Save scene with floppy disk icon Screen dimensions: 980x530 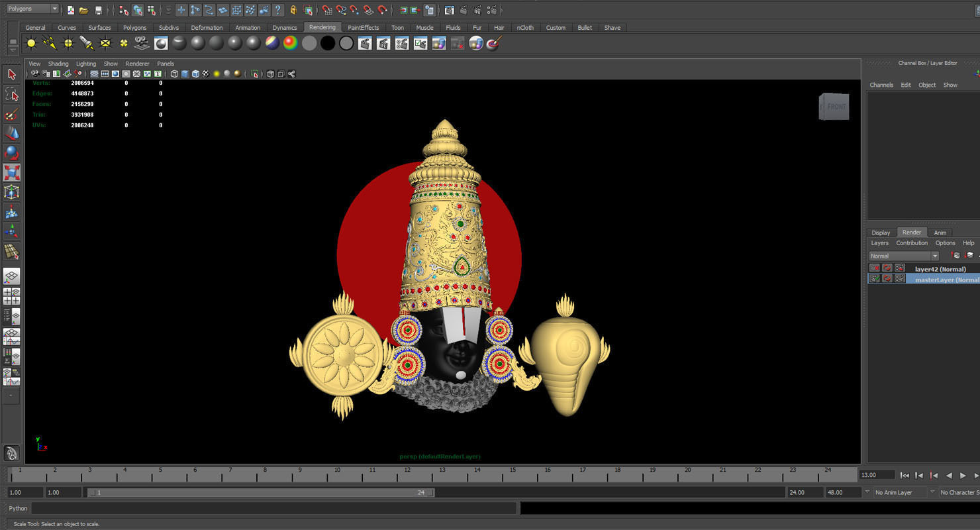coord(98,10)
